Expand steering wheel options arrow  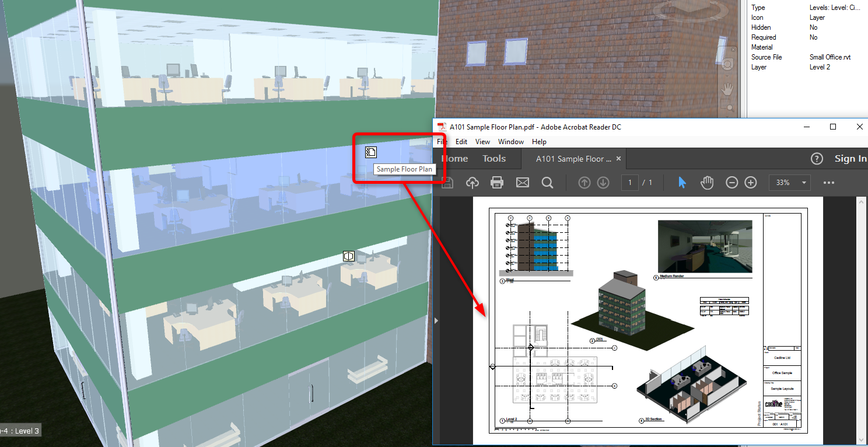[x=729, y=75]
